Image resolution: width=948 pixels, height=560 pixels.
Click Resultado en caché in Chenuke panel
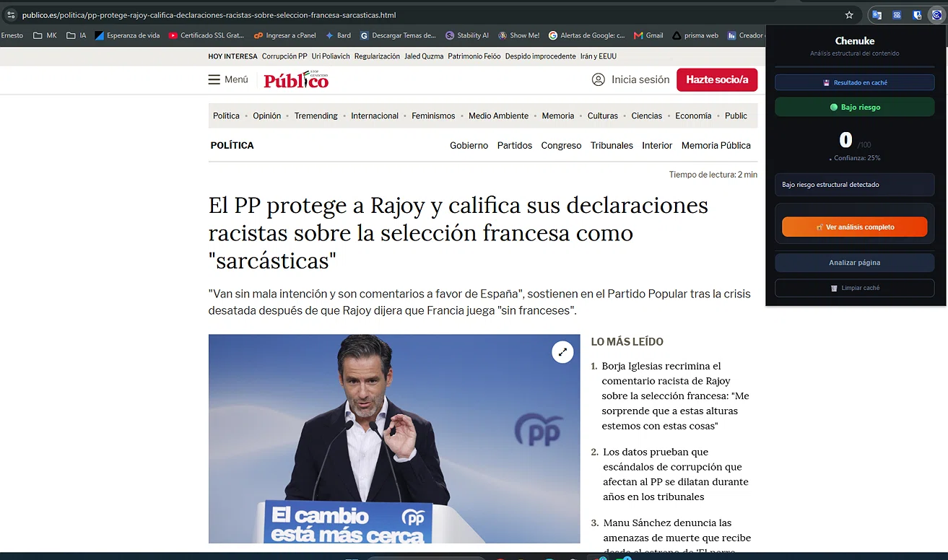coord(855,83)
